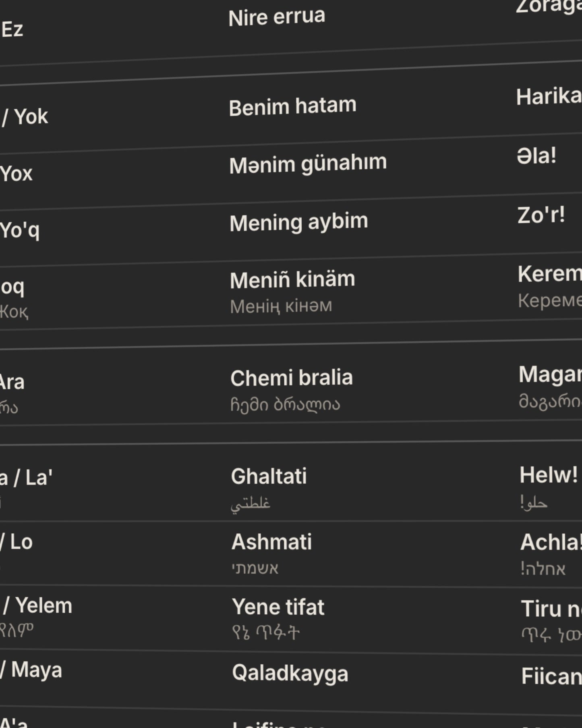582x728 pixels.
Task: Select the "/ Yelem" text
Action: point(37,605)
